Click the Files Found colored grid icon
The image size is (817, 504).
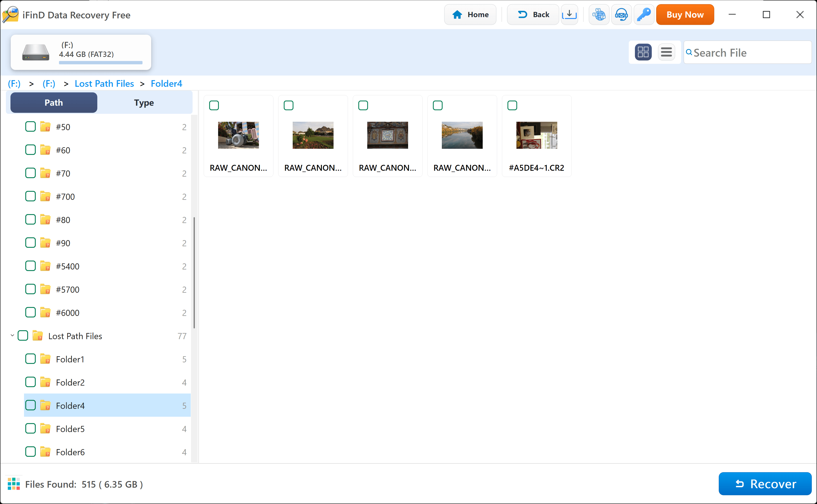tap(14, 484)
